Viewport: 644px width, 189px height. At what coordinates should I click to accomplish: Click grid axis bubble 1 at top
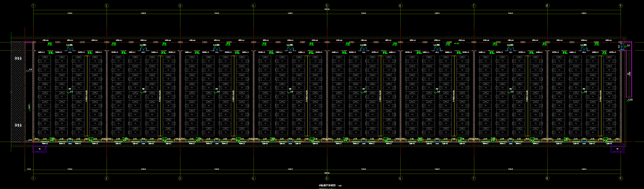33,5
